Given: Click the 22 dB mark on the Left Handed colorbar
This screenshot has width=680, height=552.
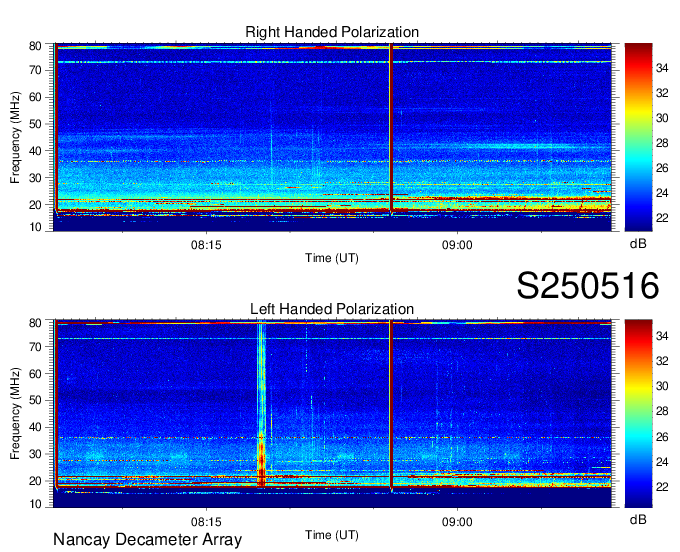Looking at the screenshot, I should tap(662, 487).
